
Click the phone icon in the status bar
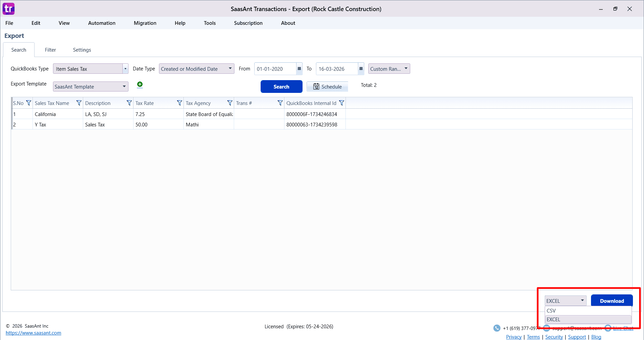pos(497,328)
